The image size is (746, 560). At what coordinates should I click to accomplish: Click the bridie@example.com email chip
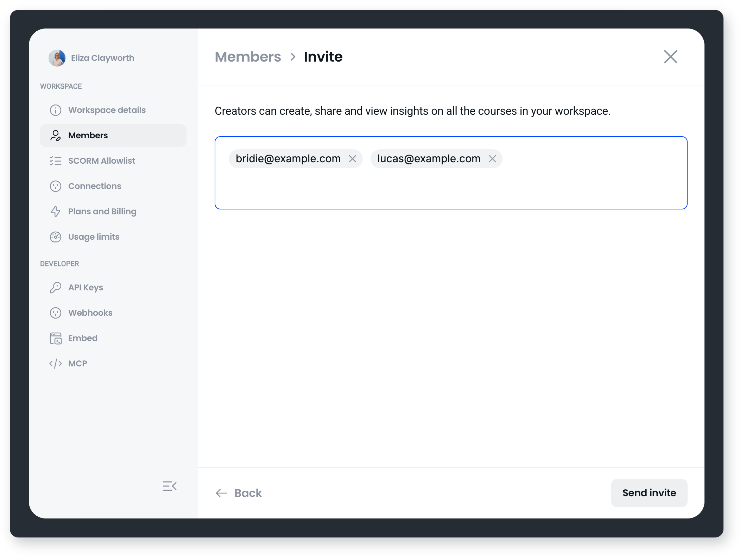click(x=296, y=159)
